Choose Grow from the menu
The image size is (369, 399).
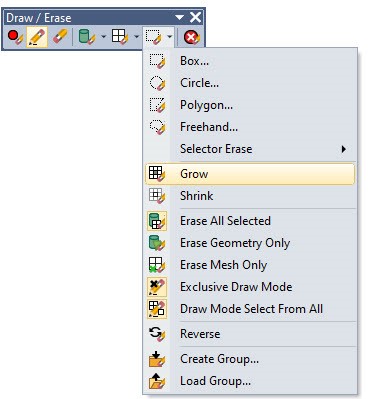[x=250, y=174]
